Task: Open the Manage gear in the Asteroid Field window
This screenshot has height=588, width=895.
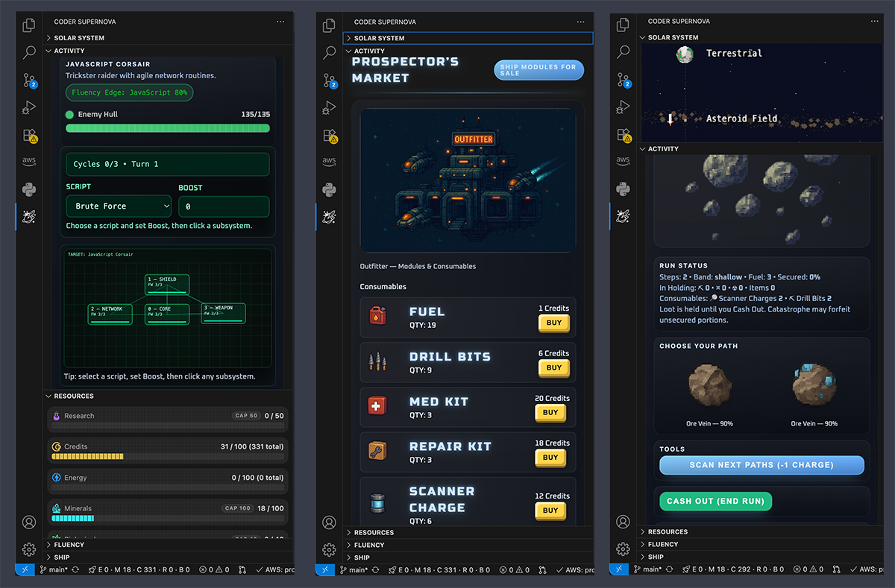Action: click(623, 550)
